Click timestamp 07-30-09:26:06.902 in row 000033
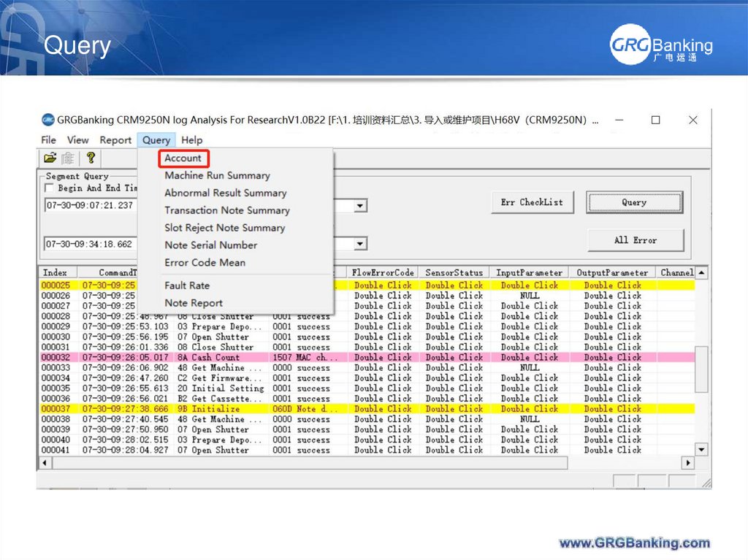Screen dimensions: 748x560 click(x=126, y=368)
